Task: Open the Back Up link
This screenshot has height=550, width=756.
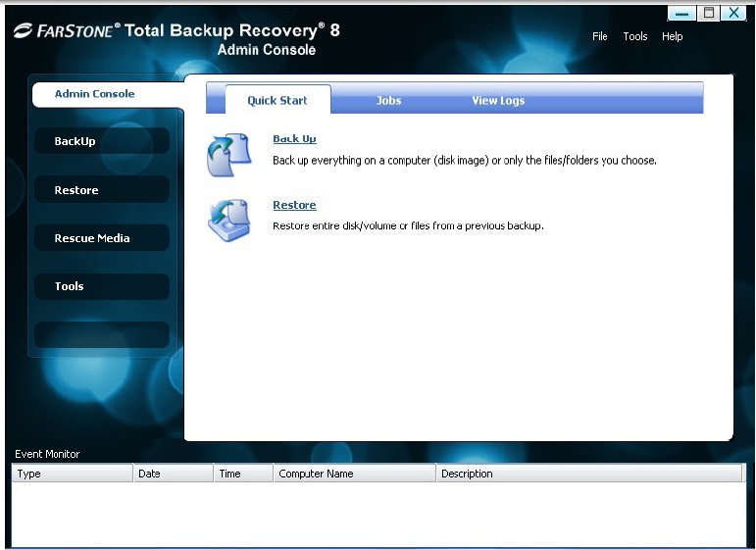Action: click(294, 139)
